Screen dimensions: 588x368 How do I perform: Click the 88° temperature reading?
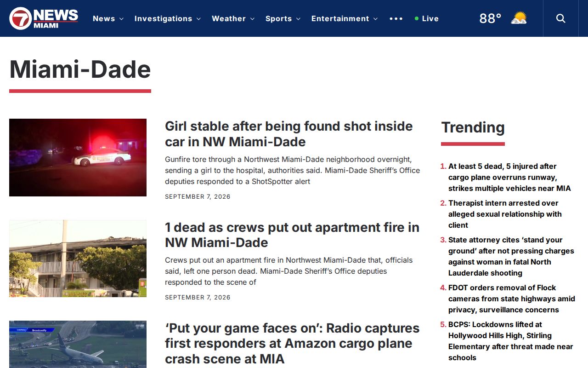pos(490,18)
